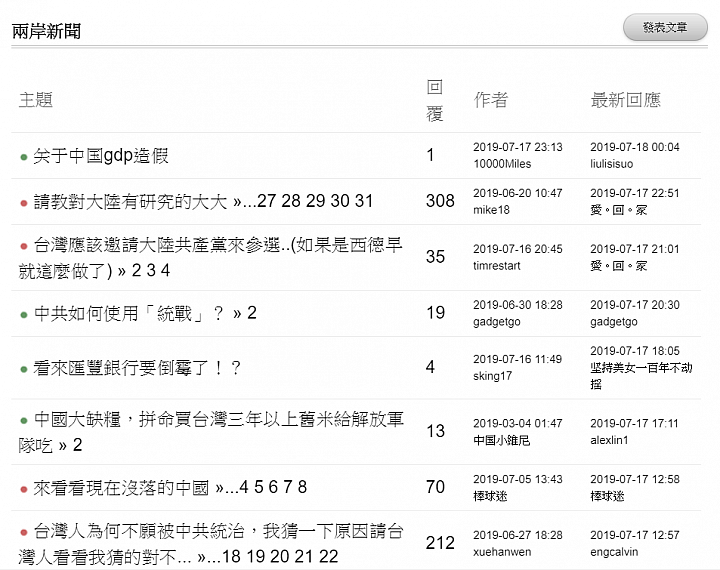View author profile sking17
Screen dimensions: 720x570
pos(492,376)
